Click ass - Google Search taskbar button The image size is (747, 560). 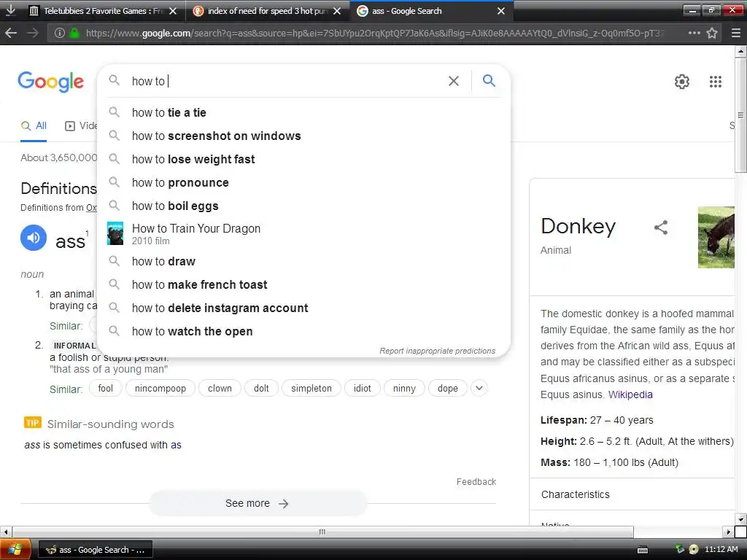96,550
